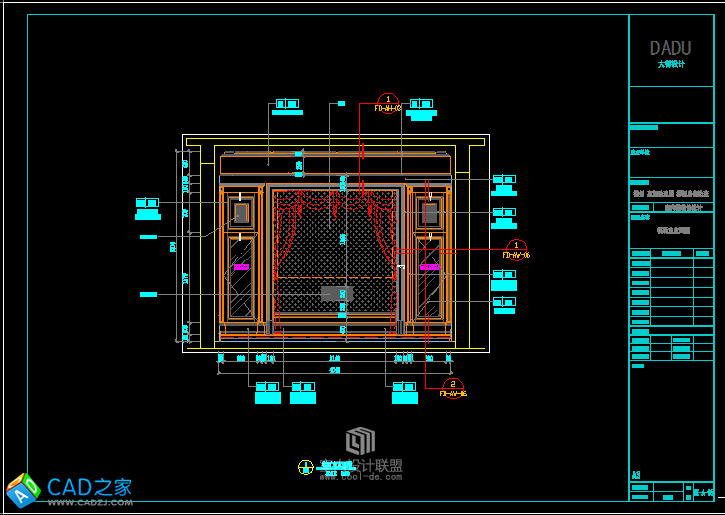Select red section callout circle 2 at bottom
The width and height of the screenshot is (725, 515).
(x=453, y=385)
